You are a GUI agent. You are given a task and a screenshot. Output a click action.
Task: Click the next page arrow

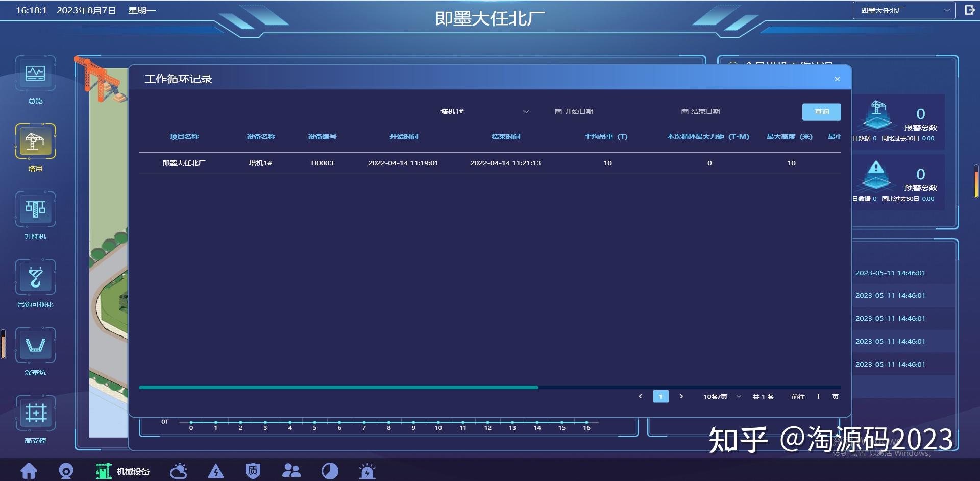(x=681, y=396)
